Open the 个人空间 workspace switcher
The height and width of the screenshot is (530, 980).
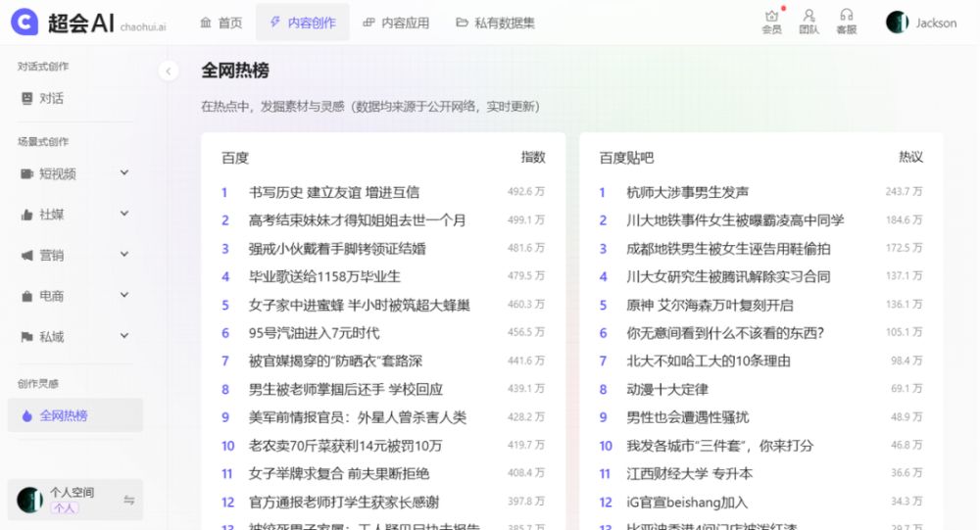(75, 500)
